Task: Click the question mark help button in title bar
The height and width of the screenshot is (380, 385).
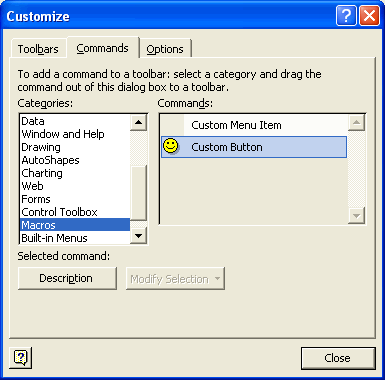Action: (346, 15)
